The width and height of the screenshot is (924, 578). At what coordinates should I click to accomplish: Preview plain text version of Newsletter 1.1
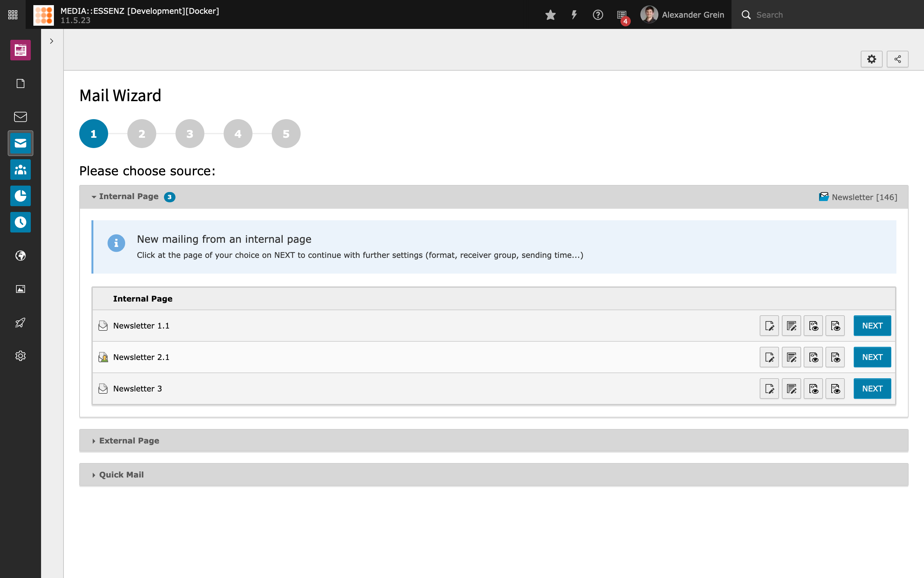click(x=835, y=326)
